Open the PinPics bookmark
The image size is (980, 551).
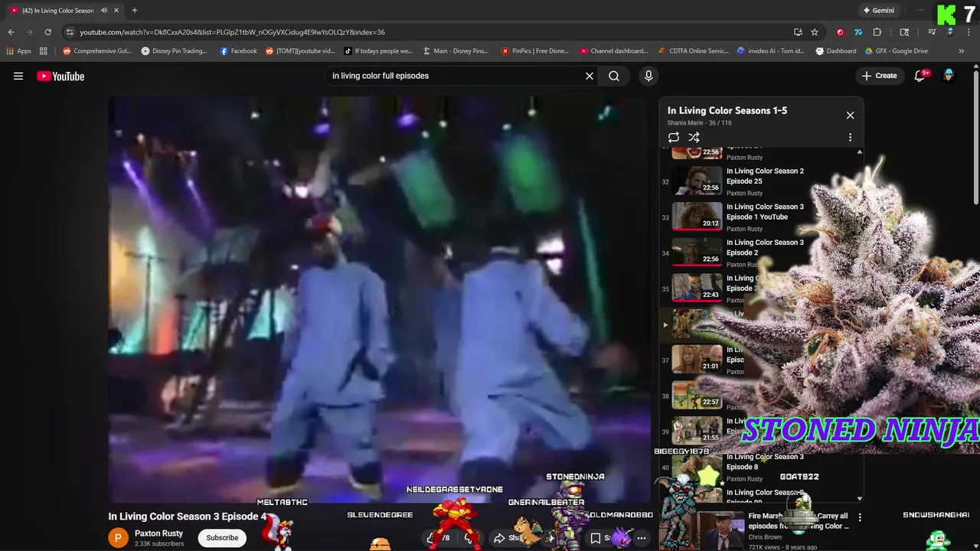click(x=535, y=51)
